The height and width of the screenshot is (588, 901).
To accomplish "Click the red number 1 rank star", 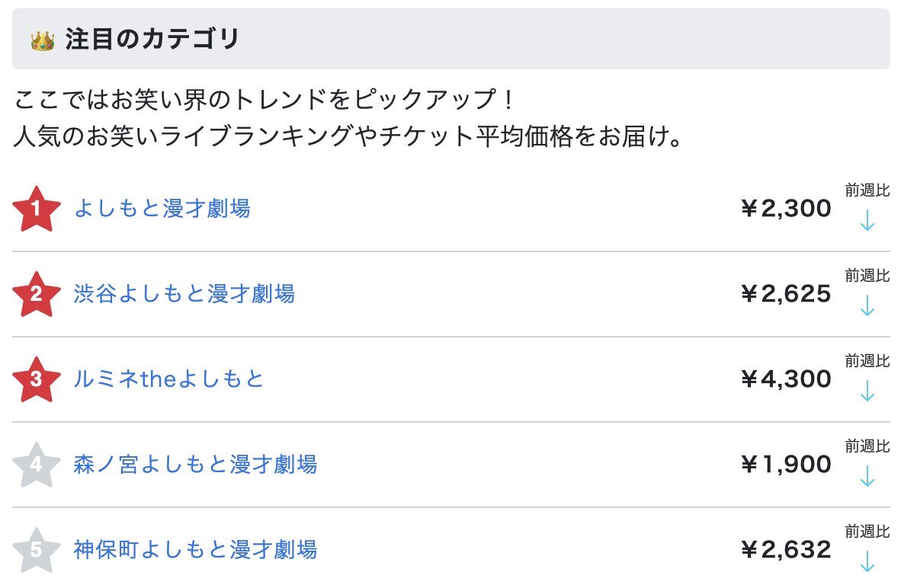I will [37, 209].
